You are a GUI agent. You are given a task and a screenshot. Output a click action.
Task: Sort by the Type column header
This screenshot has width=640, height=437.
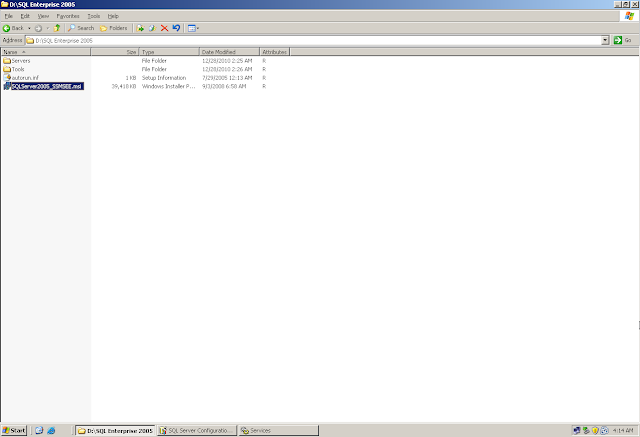click(x=169, y=52)
